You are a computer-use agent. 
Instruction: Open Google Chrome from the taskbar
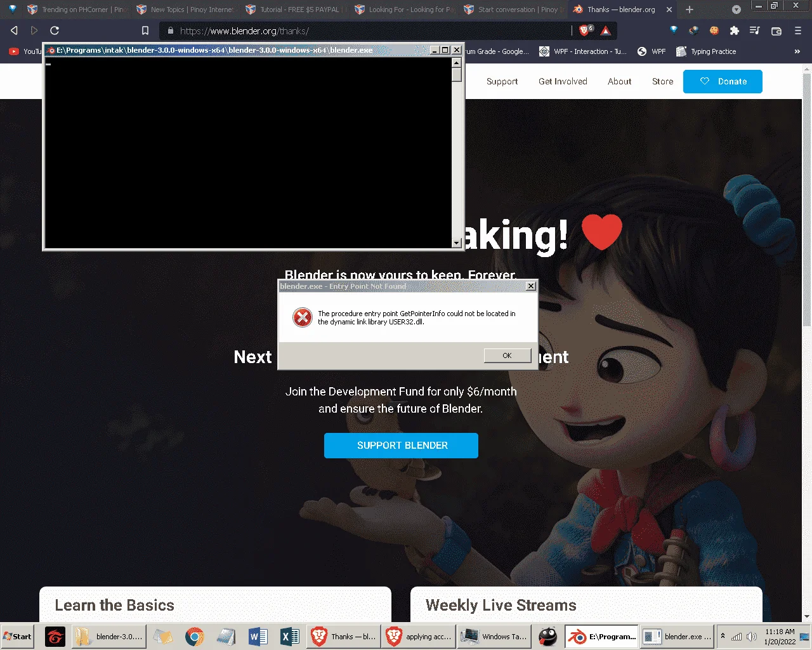[x=194, y=637]
